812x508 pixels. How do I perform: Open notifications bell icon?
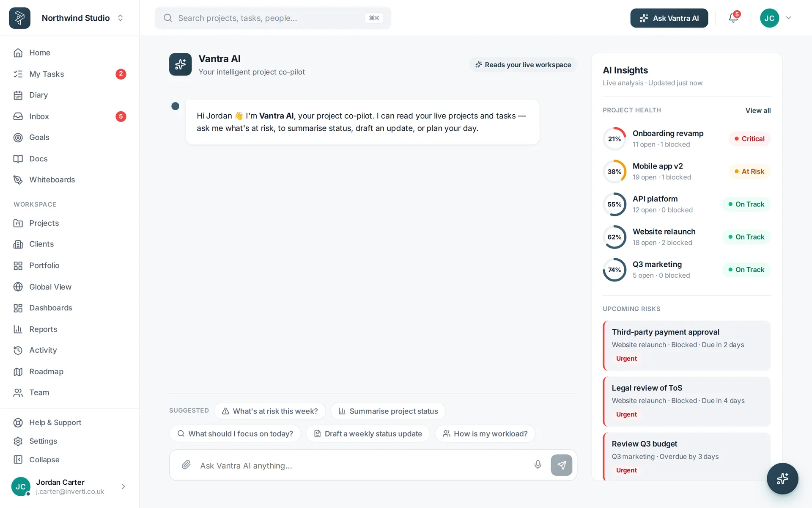[x=733, y=18]
